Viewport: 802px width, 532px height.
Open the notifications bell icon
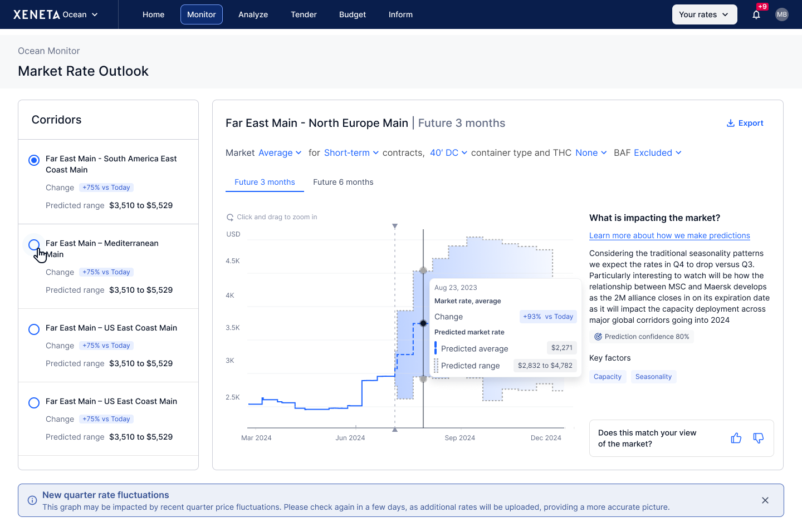756,15
